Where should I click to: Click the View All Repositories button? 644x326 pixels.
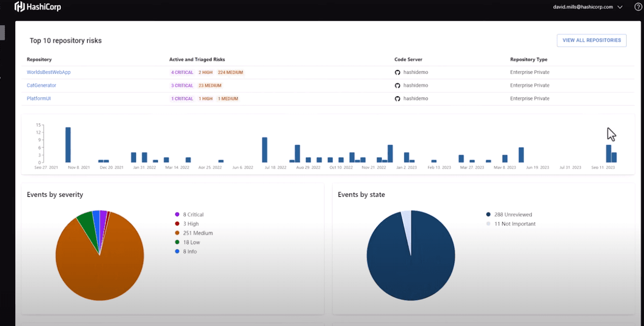click(591, 41)
